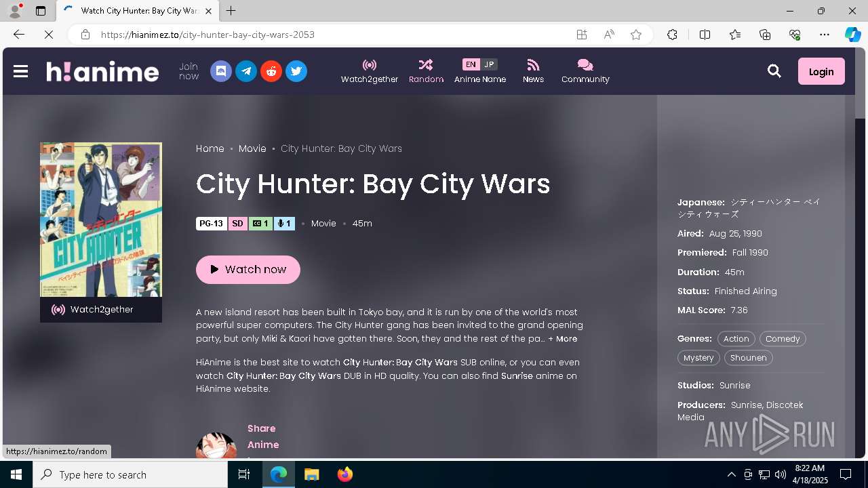Open Task View on taskbar

tap(244, 474)
